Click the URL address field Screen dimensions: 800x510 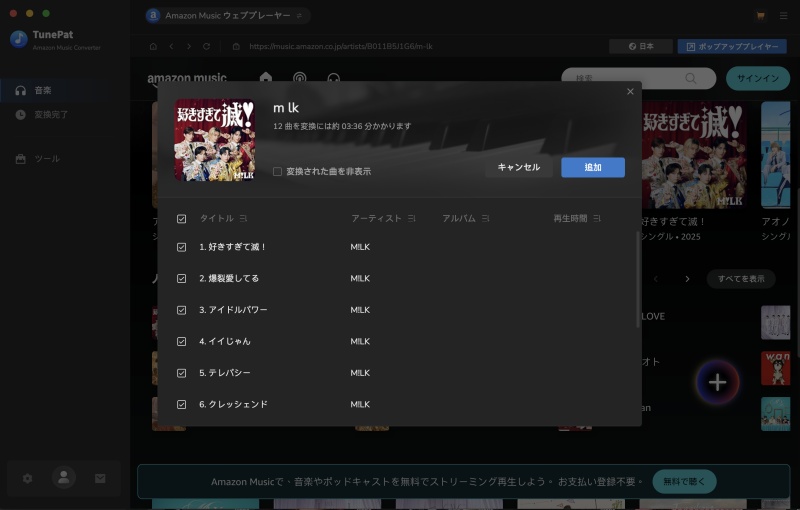click(x=341, y=46)
